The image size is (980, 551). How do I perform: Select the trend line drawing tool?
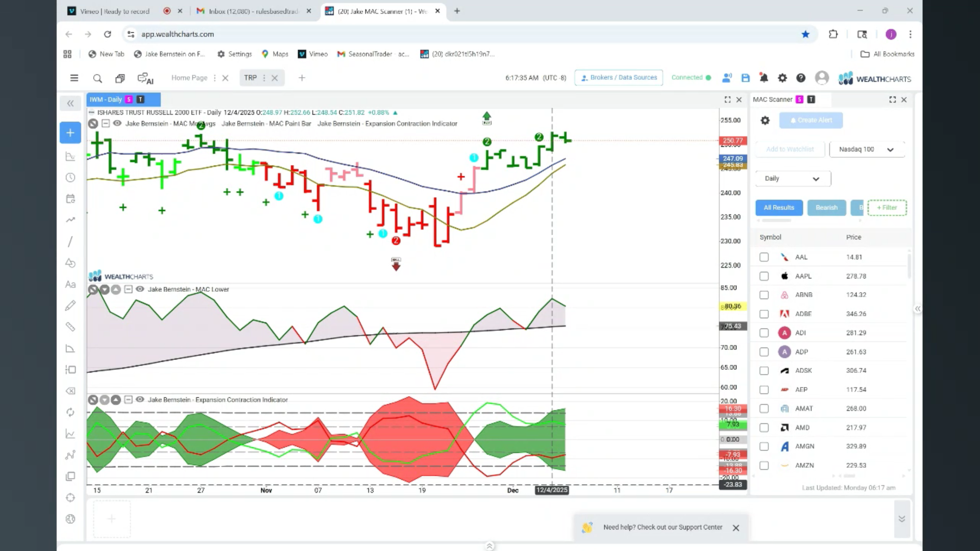click(70, 241)
